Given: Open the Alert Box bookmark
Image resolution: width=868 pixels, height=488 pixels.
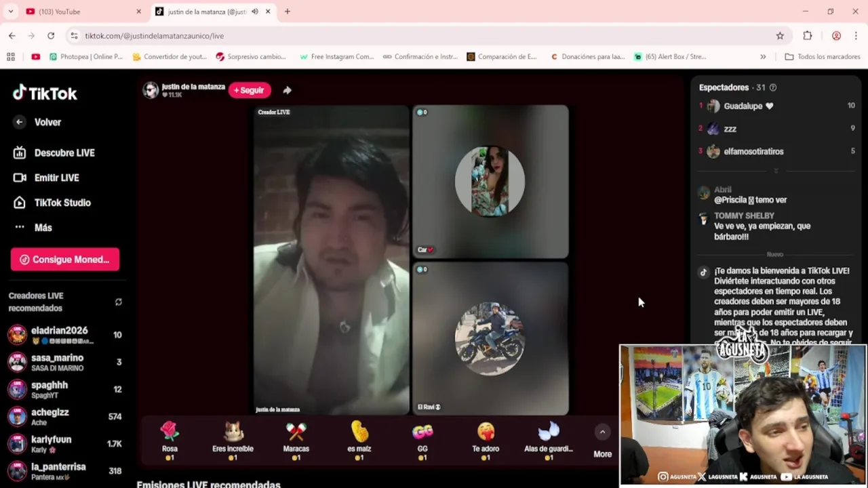Looking at the screenshot, I should pyautogui.click(x=671, y=57).
